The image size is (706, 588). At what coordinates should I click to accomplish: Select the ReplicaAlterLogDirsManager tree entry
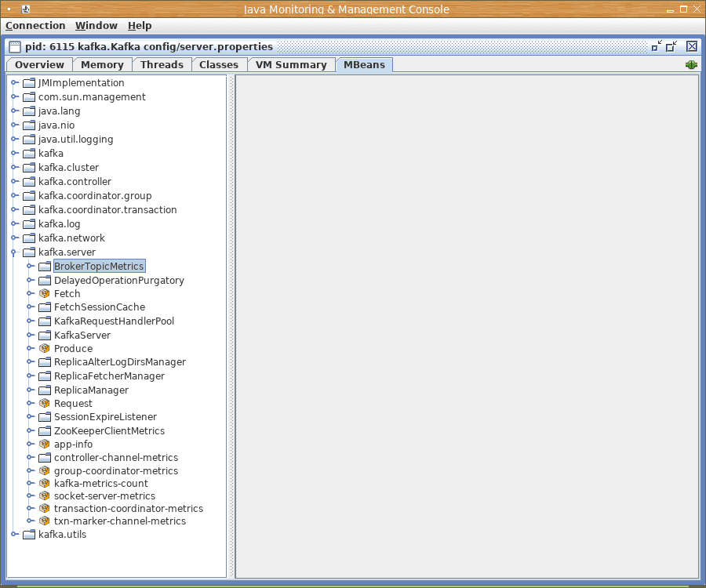click(x=120, y=362)
